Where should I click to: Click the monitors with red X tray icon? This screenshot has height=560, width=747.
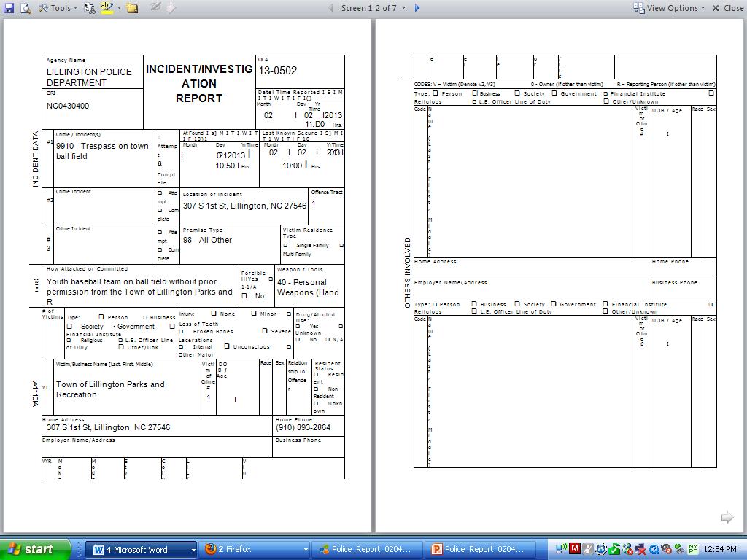pyautogui.click(x=640, y=550)
